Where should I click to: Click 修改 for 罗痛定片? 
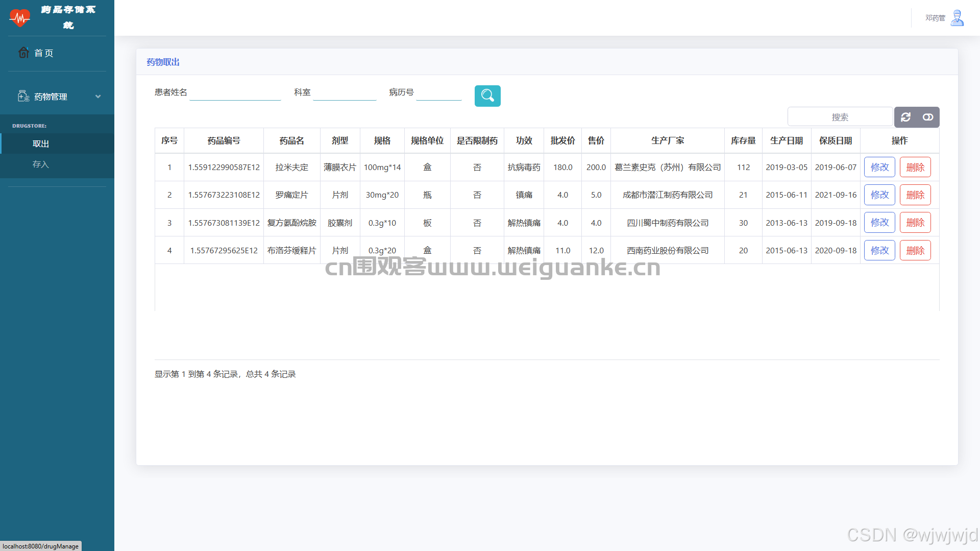click(879, 195)
